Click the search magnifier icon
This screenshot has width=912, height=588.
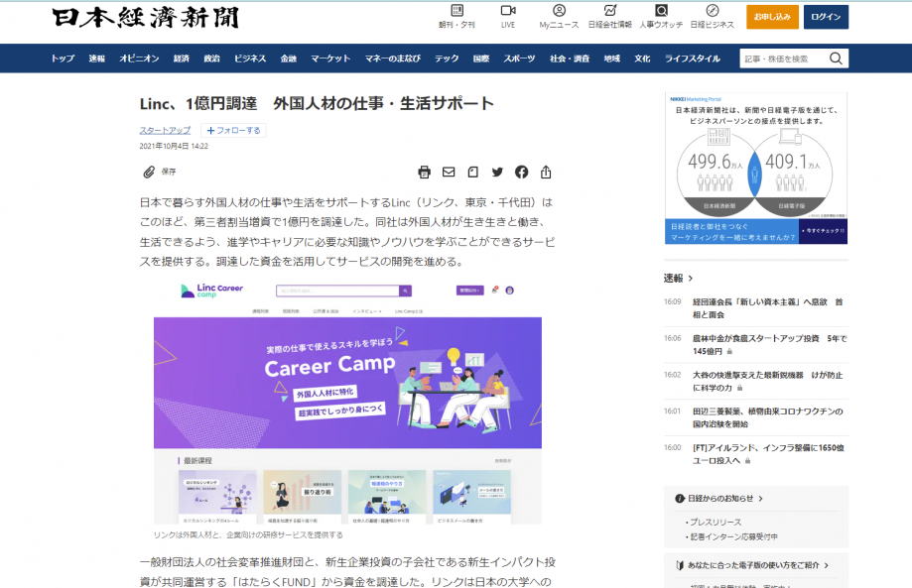[x=836, y=59]
